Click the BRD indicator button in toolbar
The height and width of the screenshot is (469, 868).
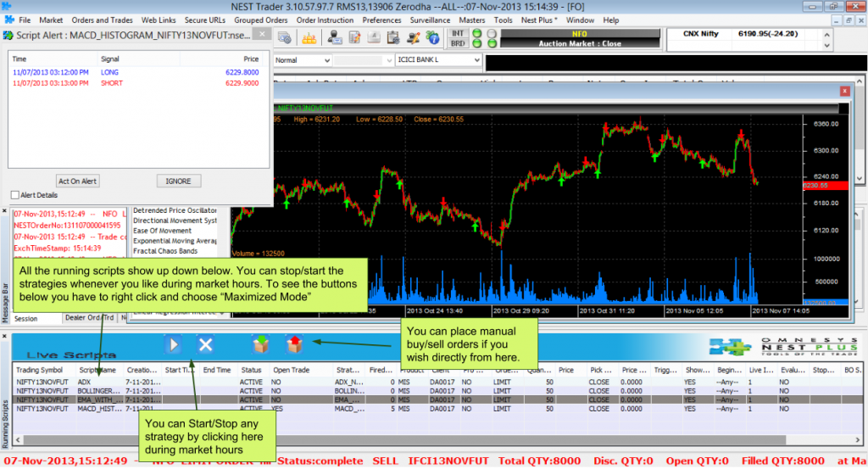[x=458, y=43]
